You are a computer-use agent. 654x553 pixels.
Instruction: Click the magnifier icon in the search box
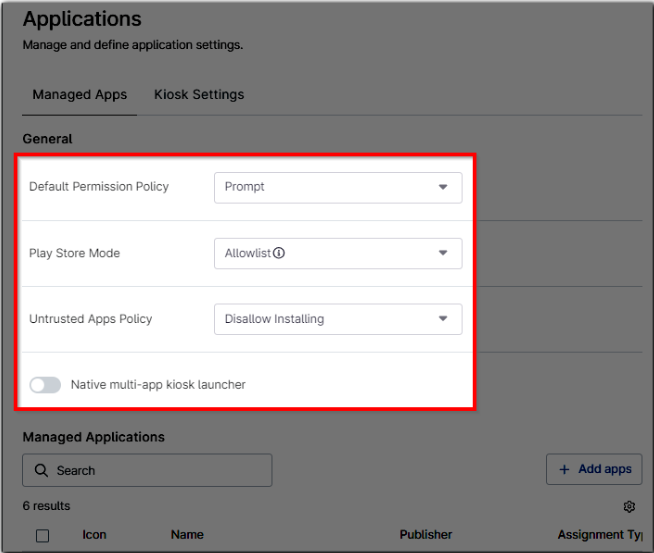(41, 470)
